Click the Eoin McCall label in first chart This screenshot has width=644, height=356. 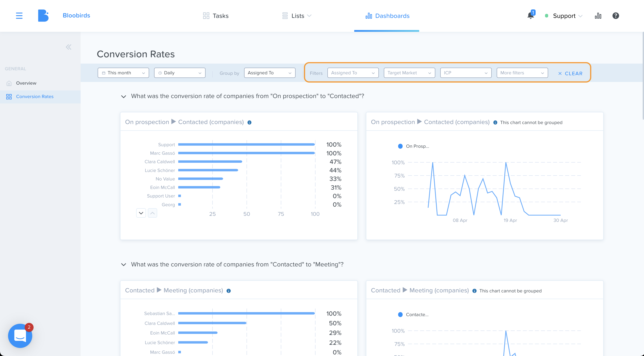163,187
